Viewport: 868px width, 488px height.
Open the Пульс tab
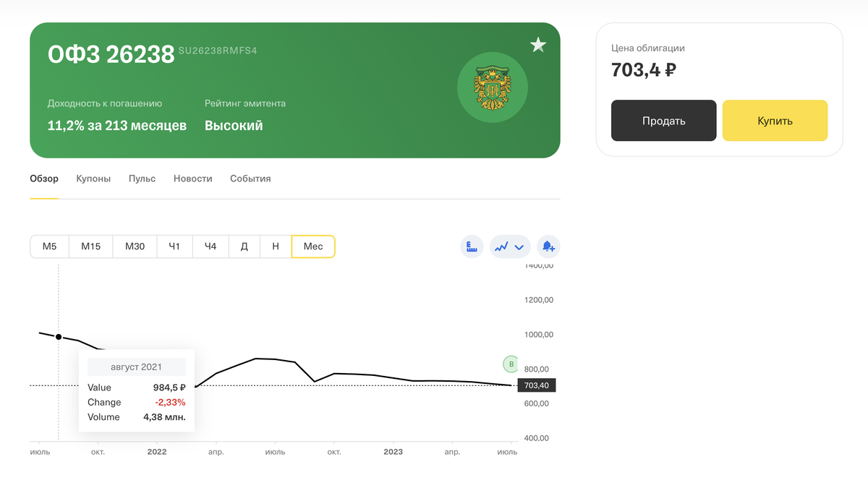tap(141, 179)
